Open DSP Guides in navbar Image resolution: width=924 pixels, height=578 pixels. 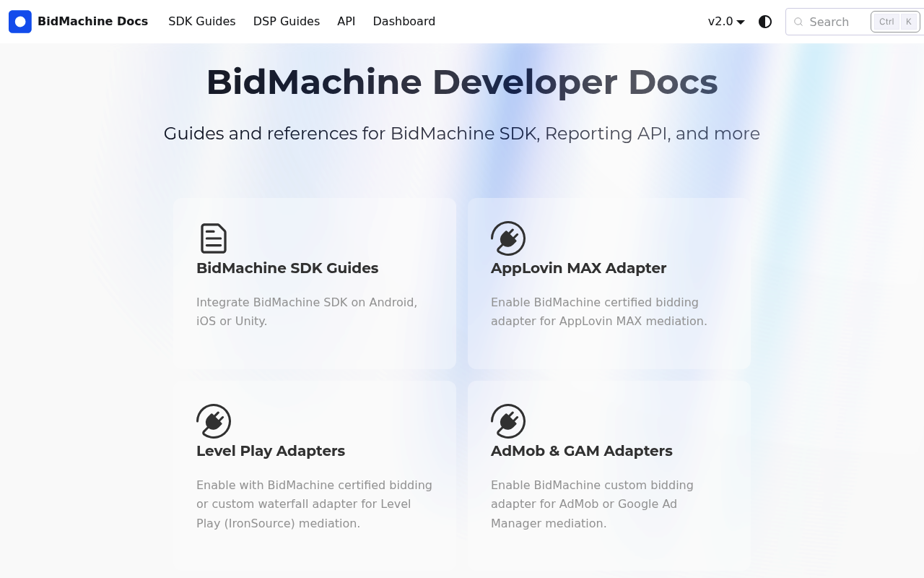(x=287, y=22)
